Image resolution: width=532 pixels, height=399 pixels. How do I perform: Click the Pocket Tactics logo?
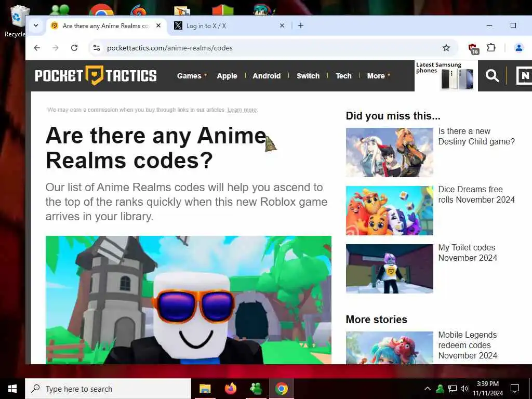(x=96, y=75)
